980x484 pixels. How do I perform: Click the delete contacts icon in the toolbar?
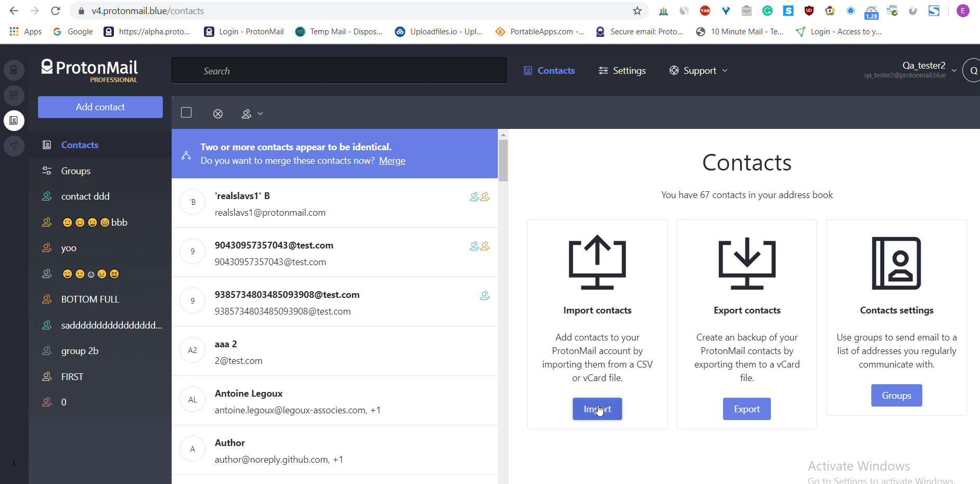coord(218,113)
